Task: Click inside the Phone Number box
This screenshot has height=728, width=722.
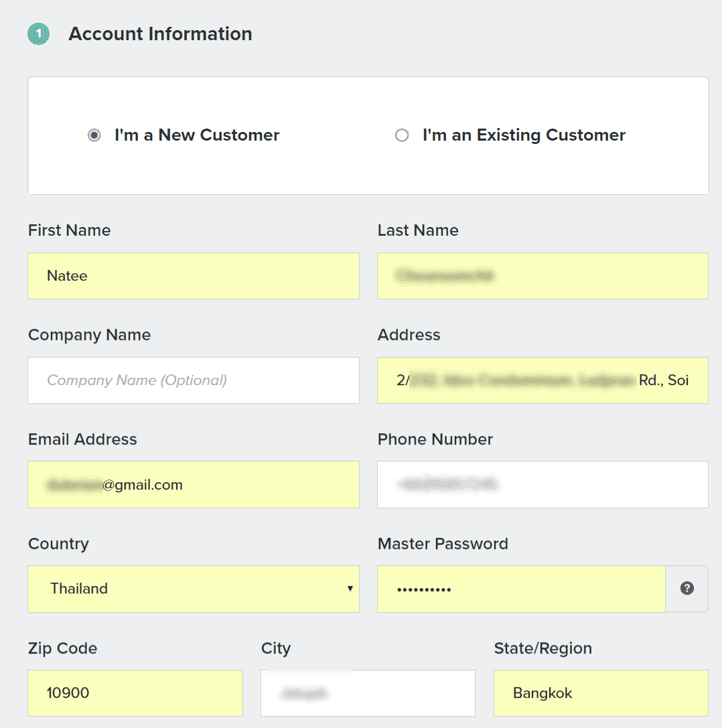Action: [543, 485]
